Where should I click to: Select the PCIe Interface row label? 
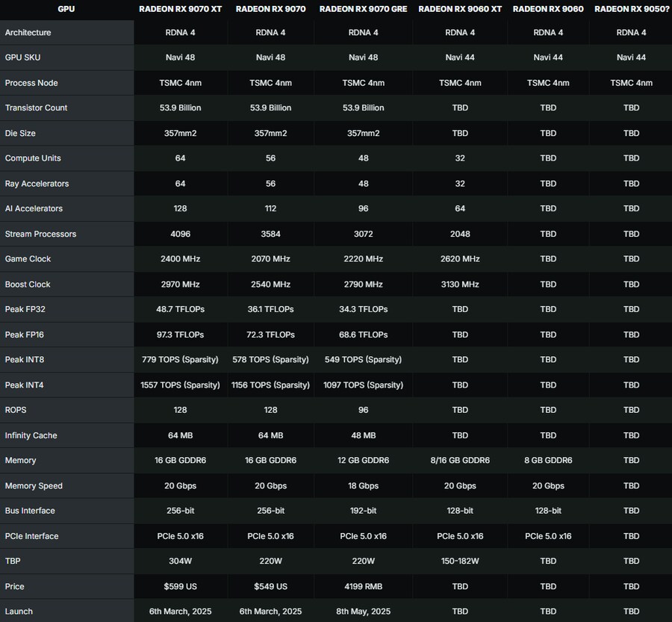pyautogui.click(x=31, y=536)
